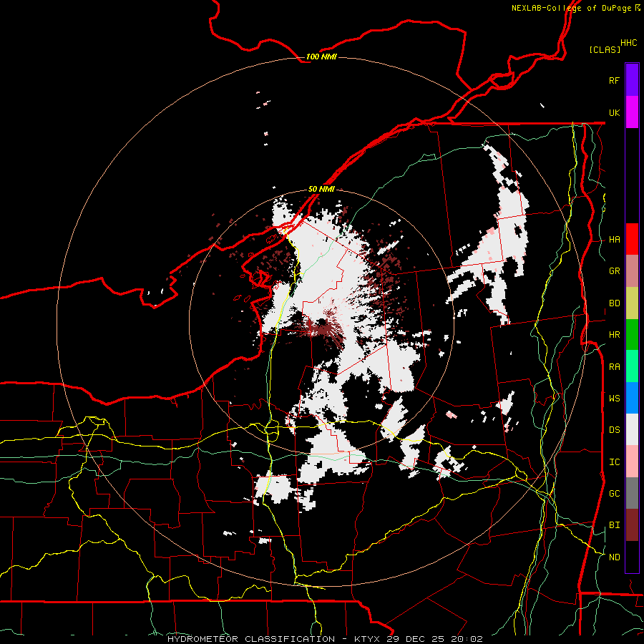Image resolution: width=644 pixels, height=644 pixels.
Task: Click the RA light green legend swatch
Action: coord(632,366)
